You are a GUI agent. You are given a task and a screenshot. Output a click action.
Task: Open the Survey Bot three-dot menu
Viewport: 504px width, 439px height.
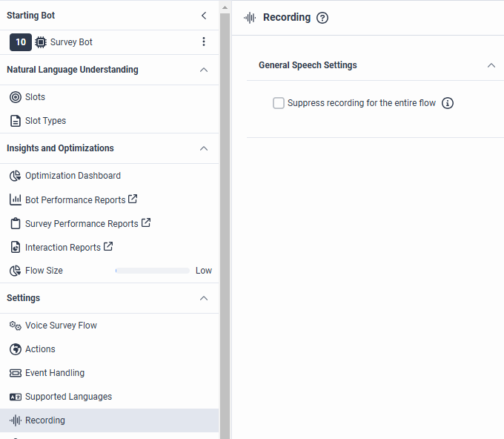pos(204,42)
